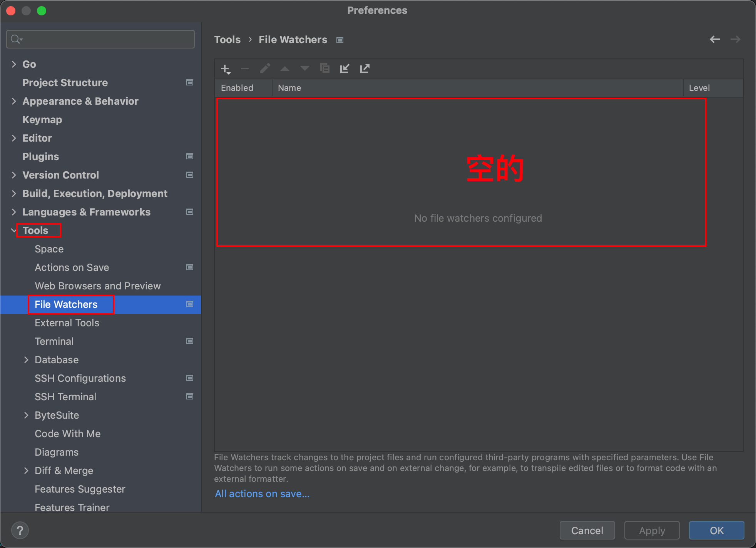The image size is (756, 548).
Task: Expand the Database subsection
Action: (26, 360)
